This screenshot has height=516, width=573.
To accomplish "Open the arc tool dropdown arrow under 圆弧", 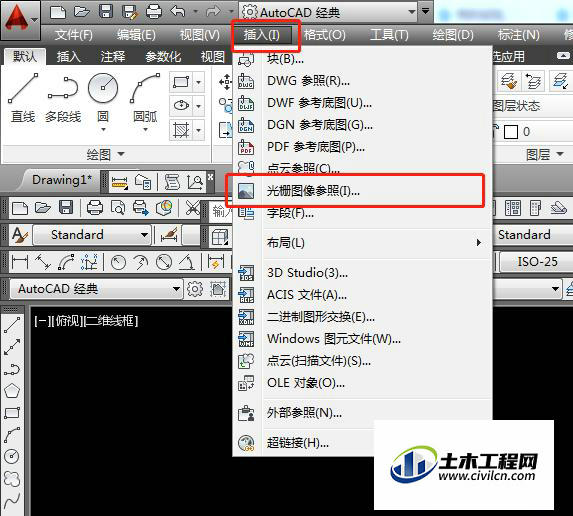I will tap(145, 130).
